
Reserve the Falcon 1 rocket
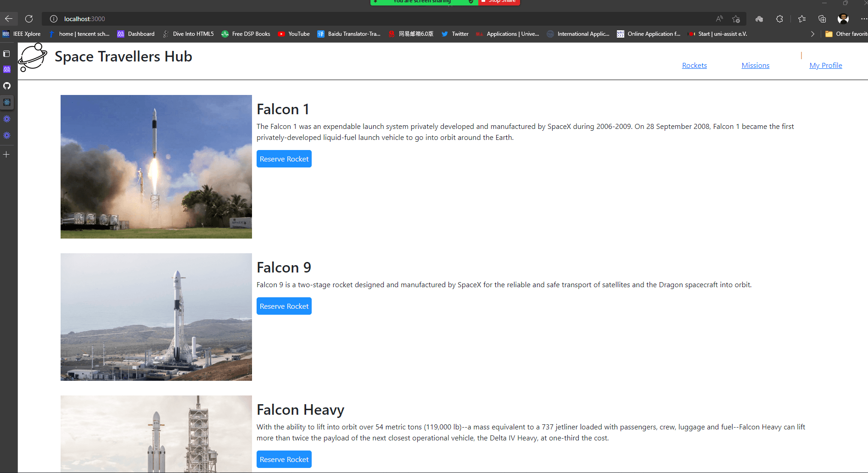(284, 159)
